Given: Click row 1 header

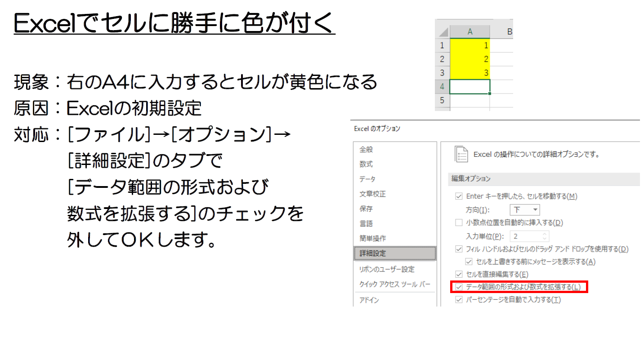Looking at the screenshot, I should [442, 45].
